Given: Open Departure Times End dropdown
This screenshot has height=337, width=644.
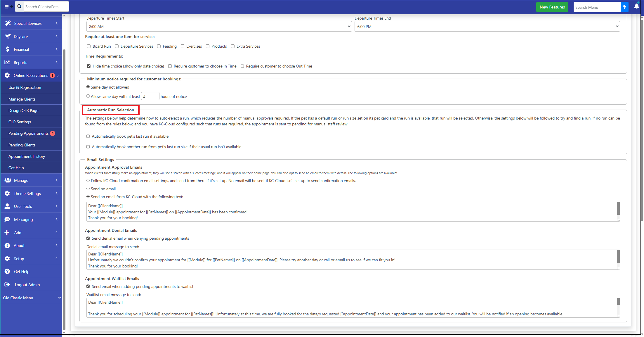Looking at the screenshot, I should tap(487, 27).
